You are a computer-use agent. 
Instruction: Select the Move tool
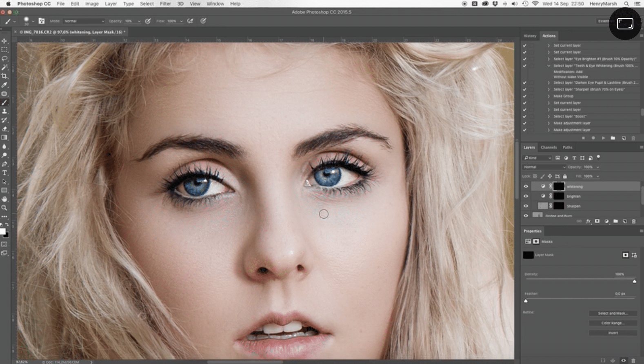pos(4,41)
